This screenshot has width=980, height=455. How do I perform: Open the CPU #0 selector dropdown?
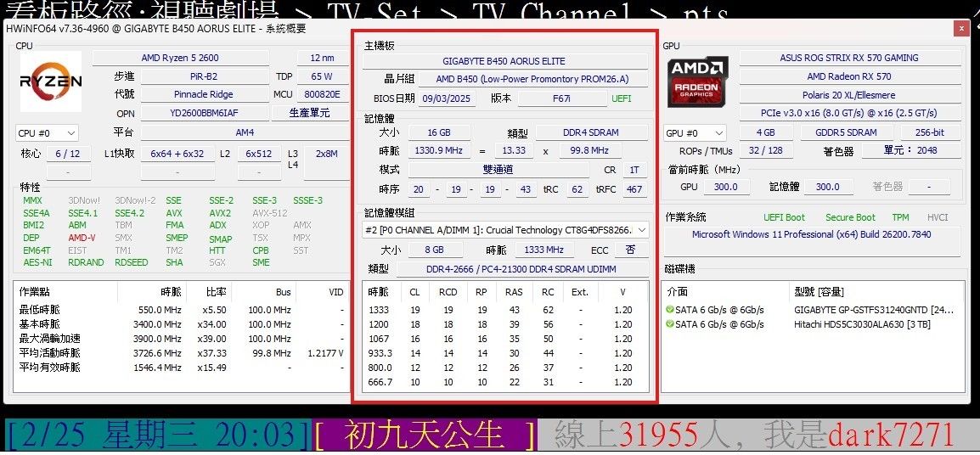48,133
